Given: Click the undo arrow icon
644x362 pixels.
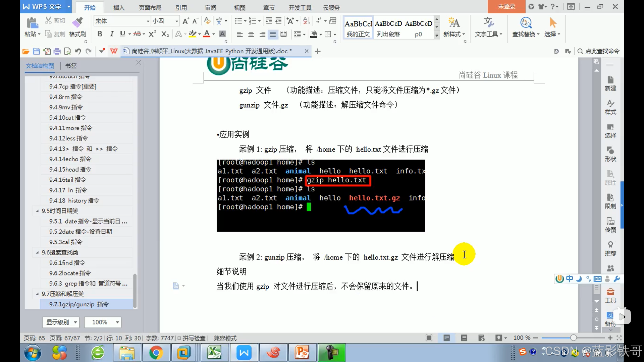Looking at the screenshot, I should click(78, 51).
